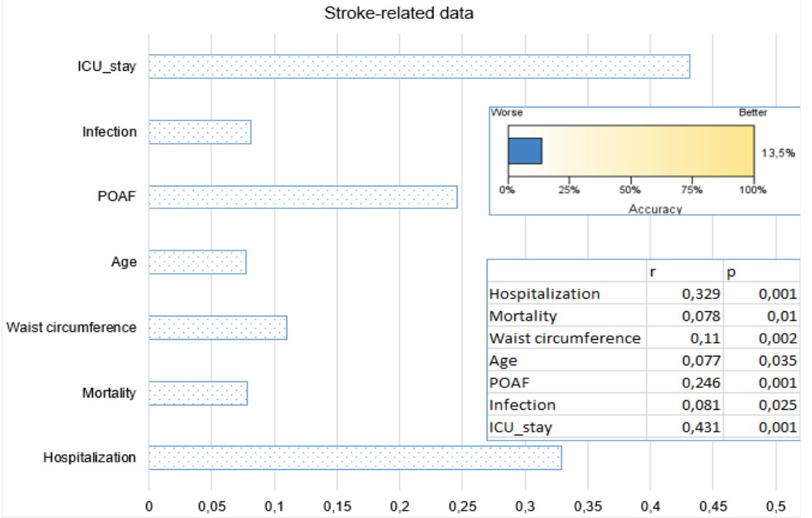Click the 13,5% accuracy value label
This screenshot has height=518, width=812.
(x=778, y=153)
